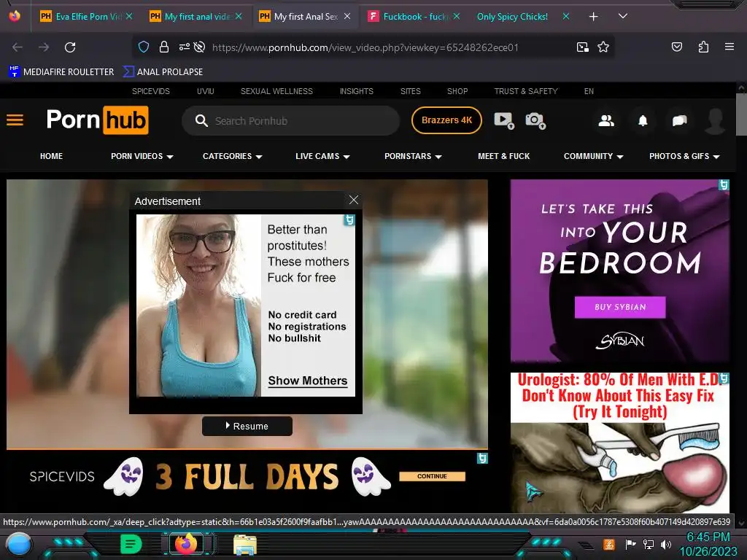The image size is (747, 560).
Task: Open UVIU in the top bar
Action: (x=205, y=91)
